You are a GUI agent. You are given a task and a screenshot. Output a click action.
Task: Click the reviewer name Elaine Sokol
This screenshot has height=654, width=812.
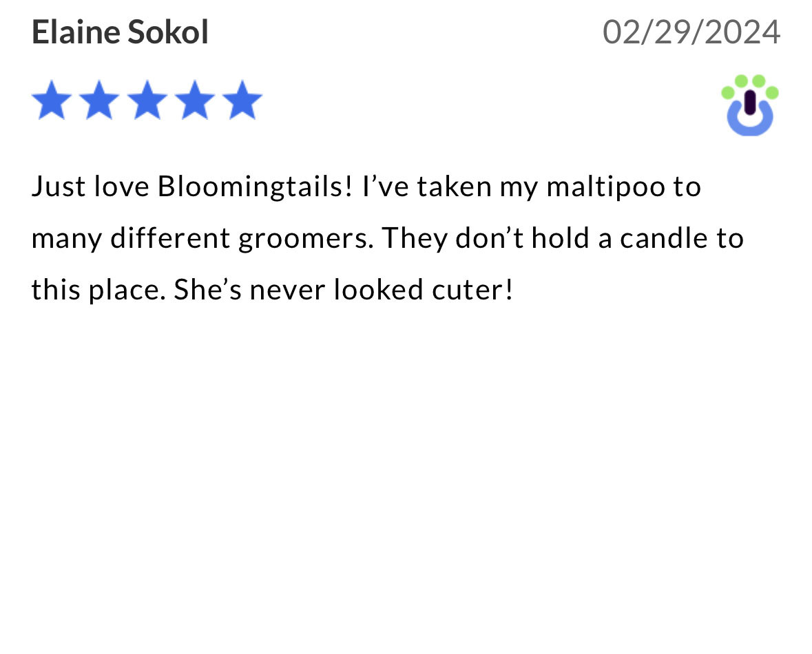[120, 32]
